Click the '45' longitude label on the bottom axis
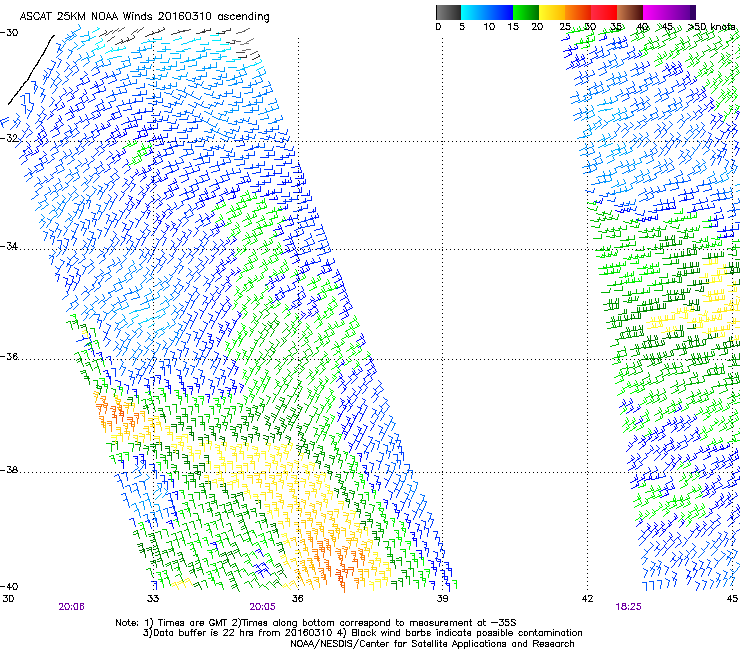The image size is (740, 650). (732, 599)
